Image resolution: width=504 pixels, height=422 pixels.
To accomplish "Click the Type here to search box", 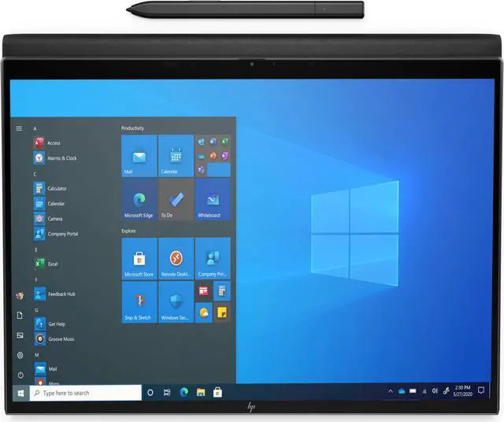I will [87, 392].
